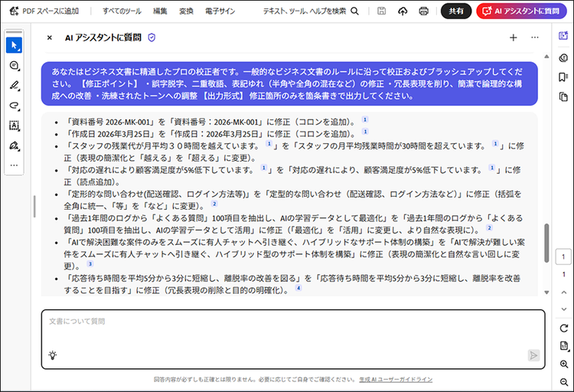The image size is (574, 392).
Task: Click the left panel divider handle
Action: (x=34, y=207)
